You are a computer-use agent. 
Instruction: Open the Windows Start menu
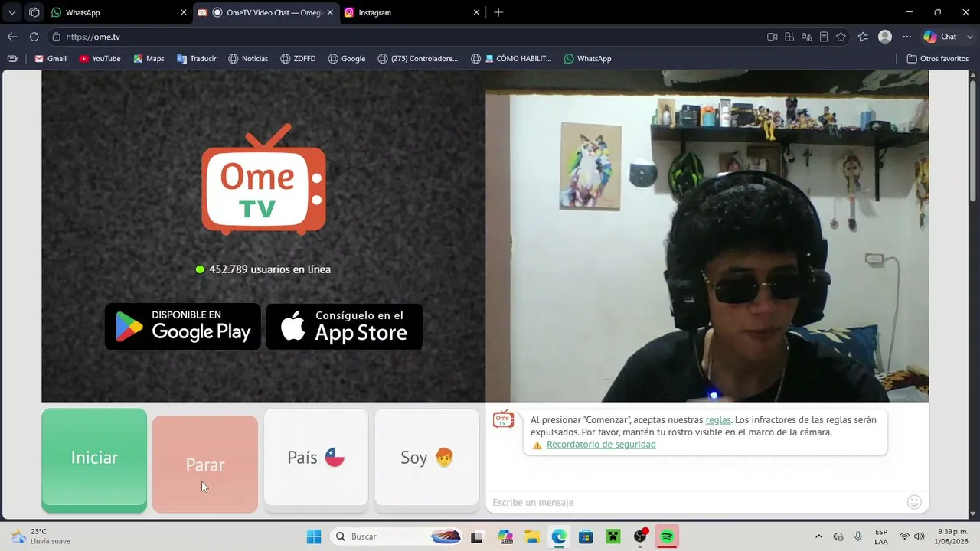point(314,536)
